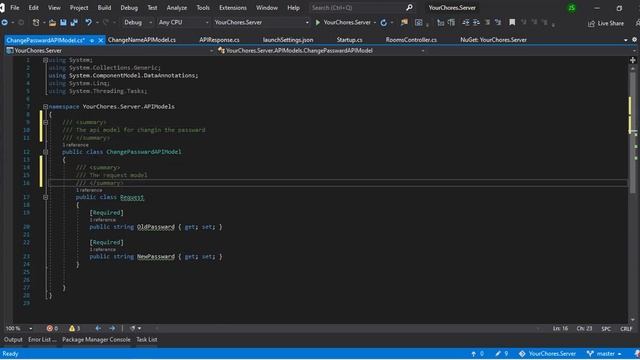Click the Find in Files toolbar icon
This screenshot has width=640, height=360.
click(x=404, y=22)
